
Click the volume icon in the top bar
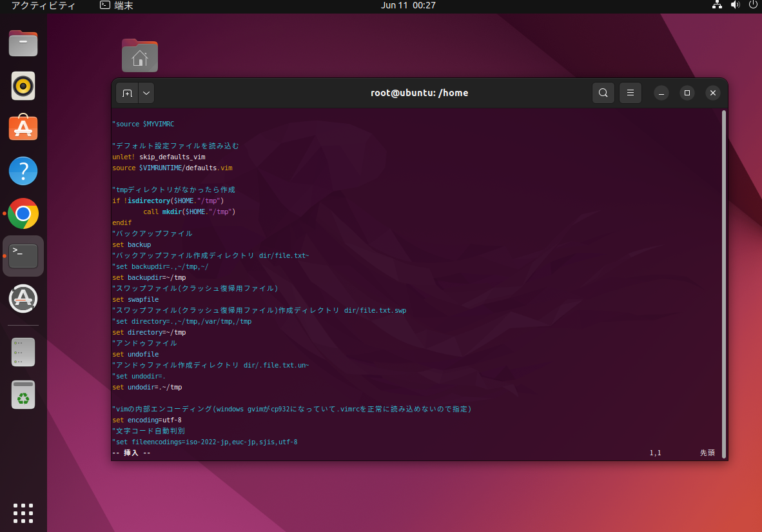735,5
